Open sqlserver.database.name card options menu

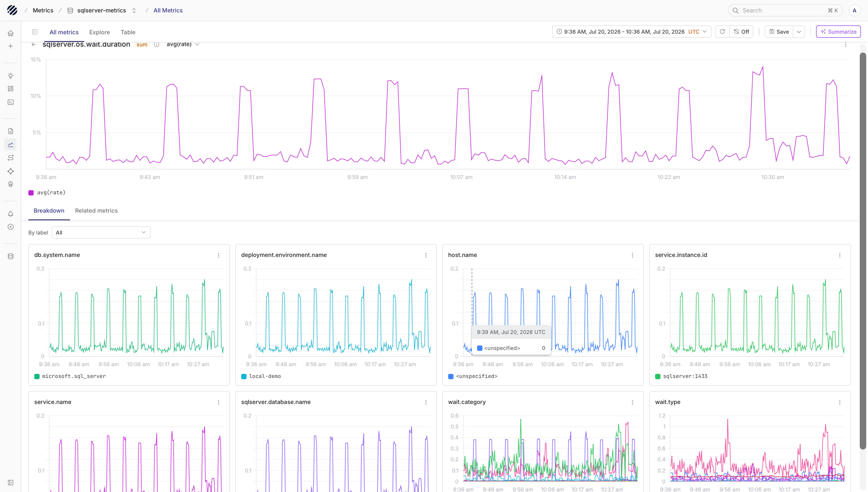coord(425,403)
